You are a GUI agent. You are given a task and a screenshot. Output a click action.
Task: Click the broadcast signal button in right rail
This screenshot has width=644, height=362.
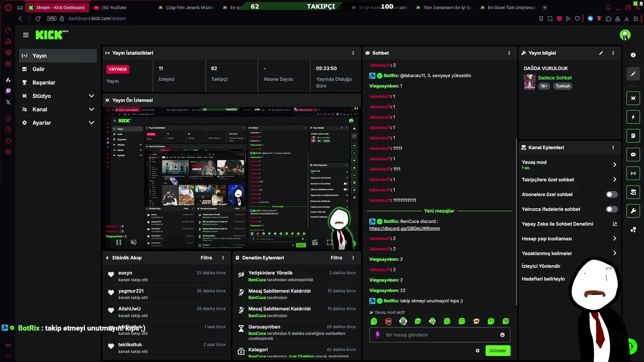tap(633, 173)
